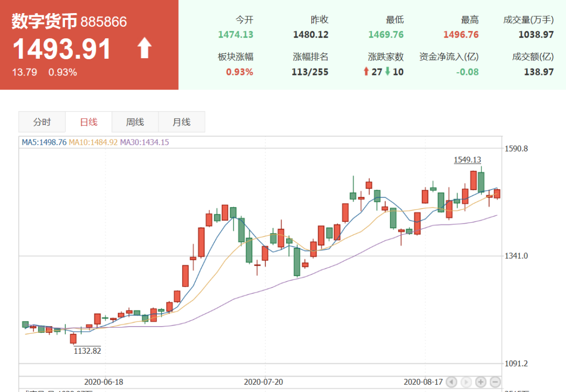
Task: Open the 月线 monthly chart tab
Action: pyautogui.click(x=181, y=122)
